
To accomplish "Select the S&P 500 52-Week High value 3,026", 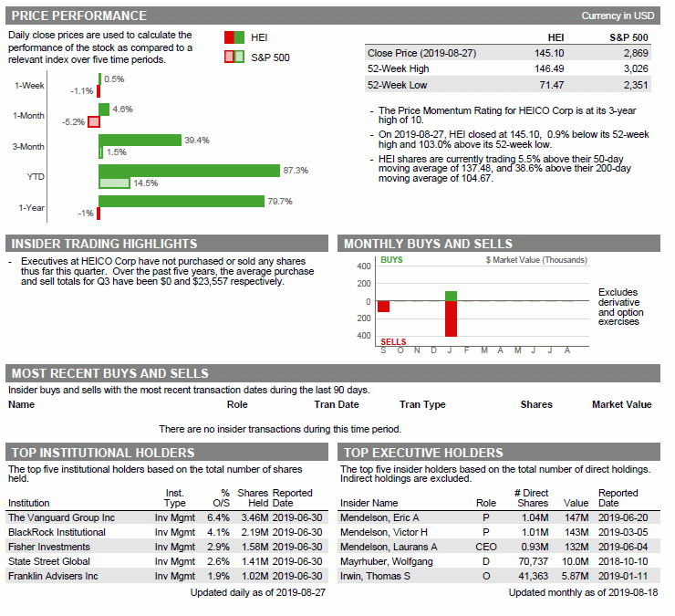I will (x=636, y=69).
